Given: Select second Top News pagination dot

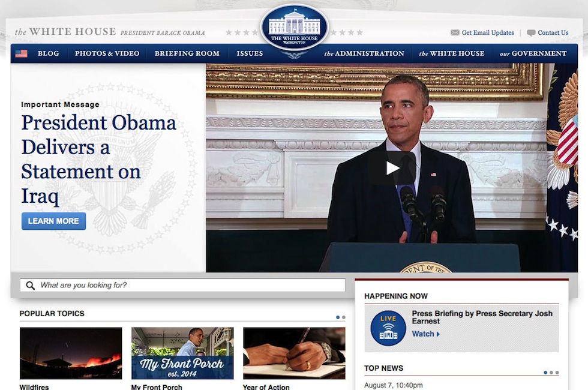Looking at the screenshot, I should tap(551, 373).
